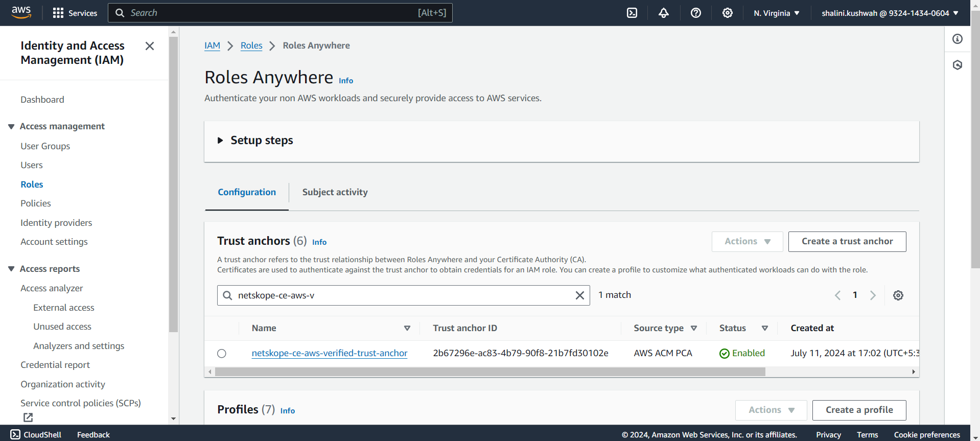Viewport: 980px width, 441px height.
Task: Click Create a profile button
Action: tap(859, 410)
